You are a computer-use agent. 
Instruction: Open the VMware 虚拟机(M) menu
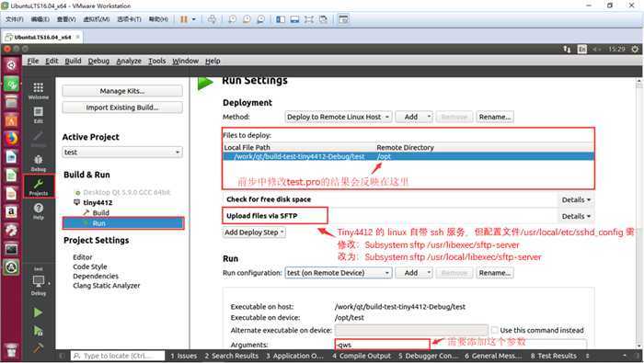pyautogui.click(x=96, y=19)
